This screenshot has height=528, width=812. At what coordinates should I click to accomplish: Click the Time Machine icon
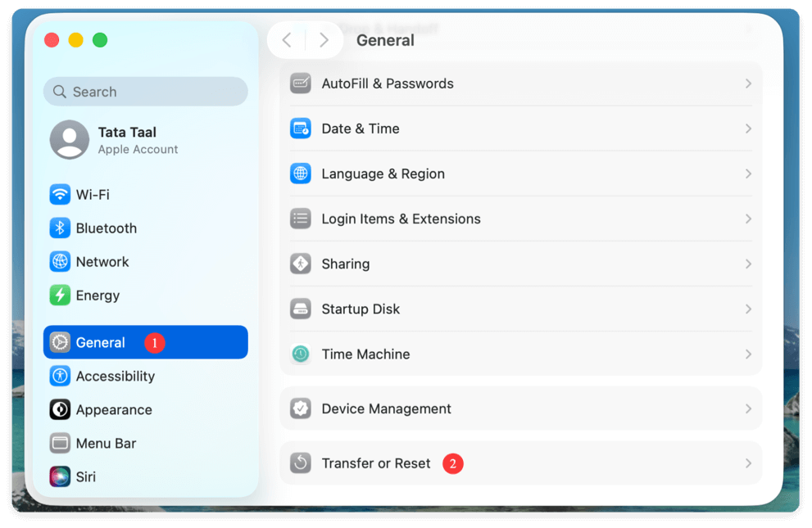[300, 354]
